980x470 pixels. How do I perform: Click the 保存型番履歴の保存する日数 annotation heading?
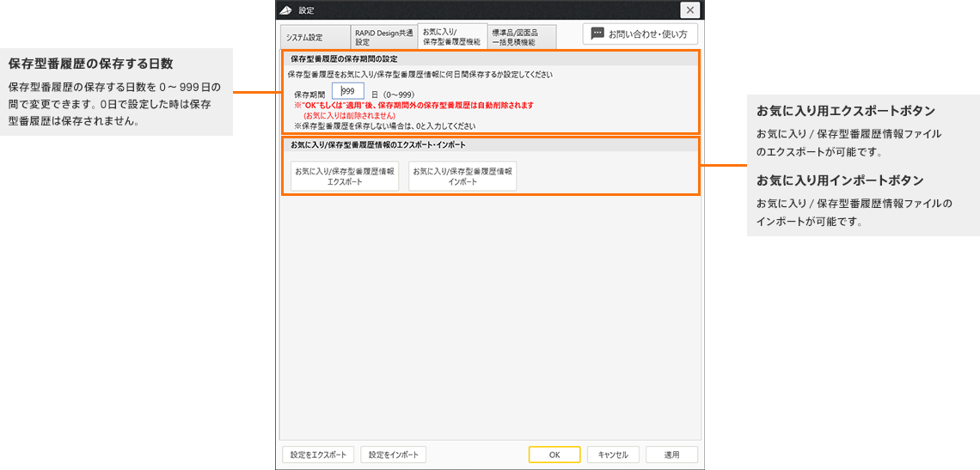[91, 64]
